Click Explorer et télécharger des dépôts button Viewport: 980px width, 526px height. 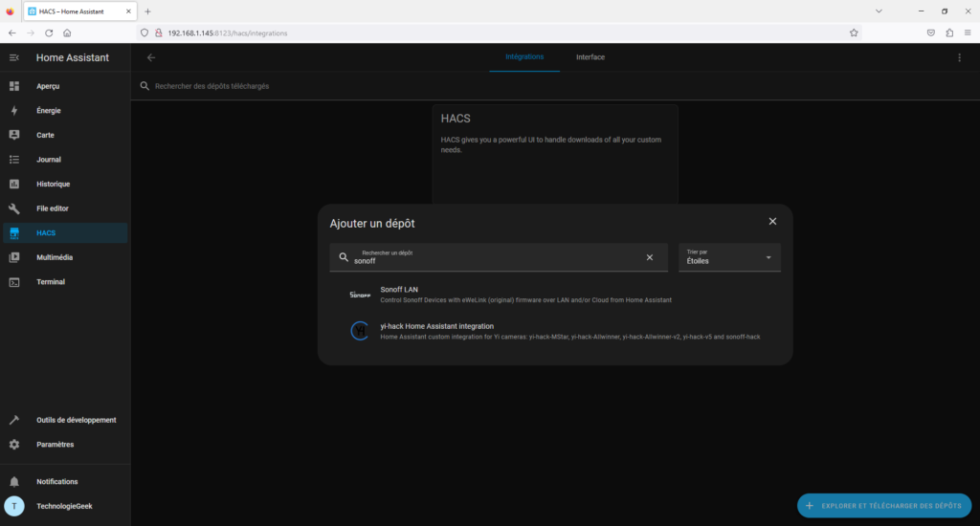click(883, 506)
